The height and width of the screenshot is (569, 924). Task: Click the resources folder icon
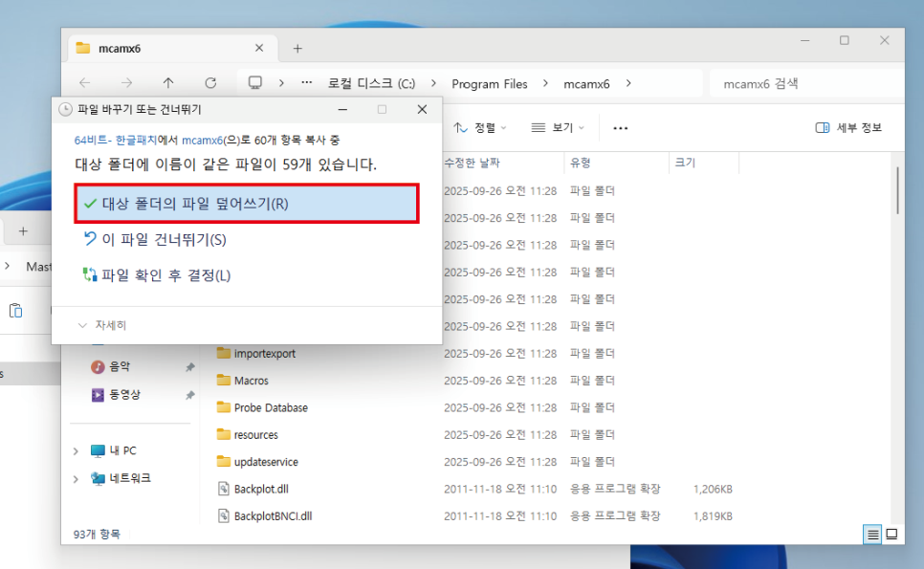(223, 435)
